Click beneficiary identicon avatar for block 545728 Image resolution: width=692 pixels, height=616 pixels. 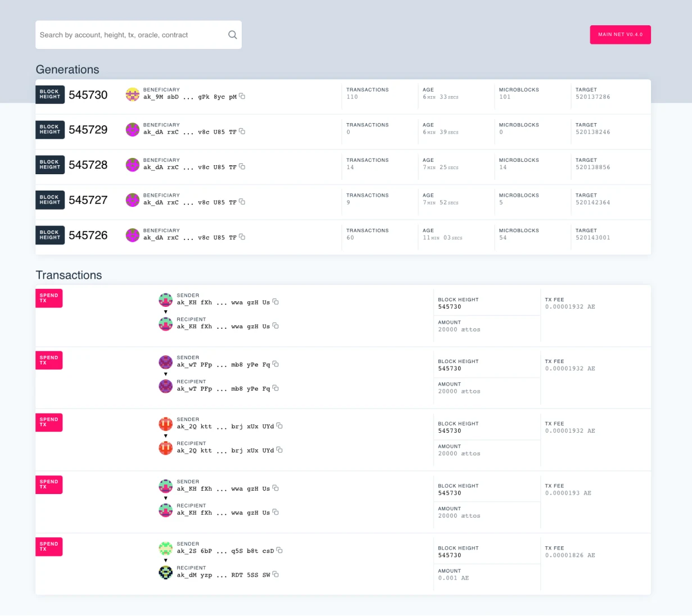pos(133,165)
